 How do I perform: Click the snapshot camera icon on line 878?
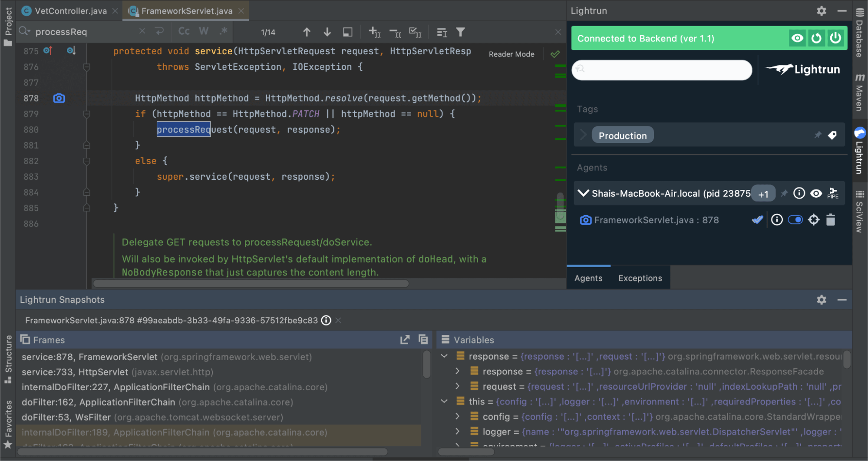59,98
